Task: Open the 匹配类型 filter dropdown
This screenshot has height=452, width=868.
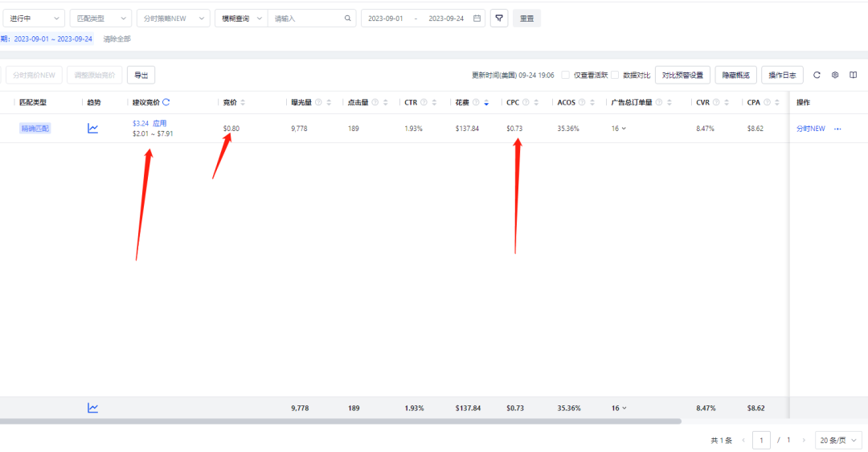Action: coord(100,18)
